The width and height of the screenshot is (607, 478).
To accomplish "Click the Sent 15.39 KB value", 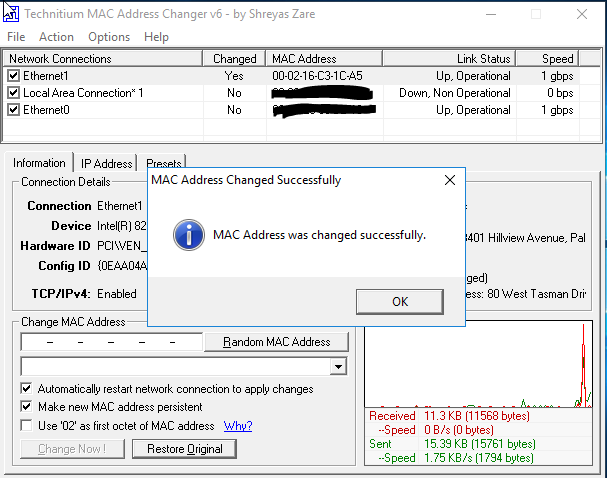I will pos(480,444).
